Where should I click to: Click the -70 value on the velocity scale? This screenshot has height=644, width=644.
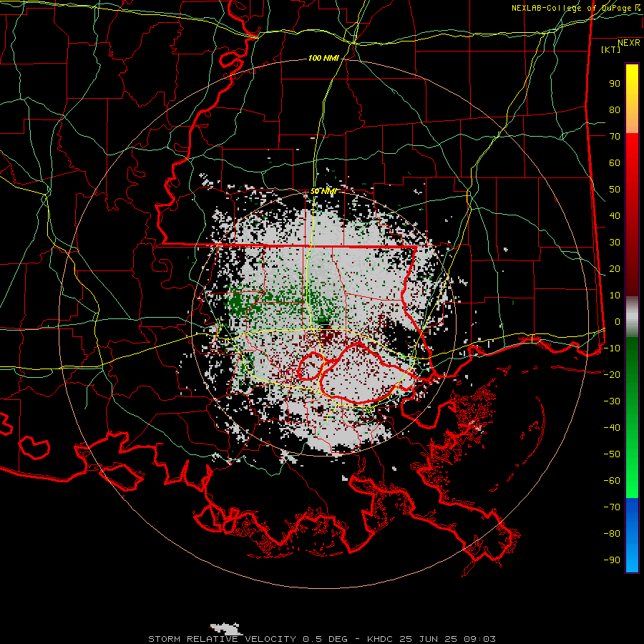tap(612, 507)
